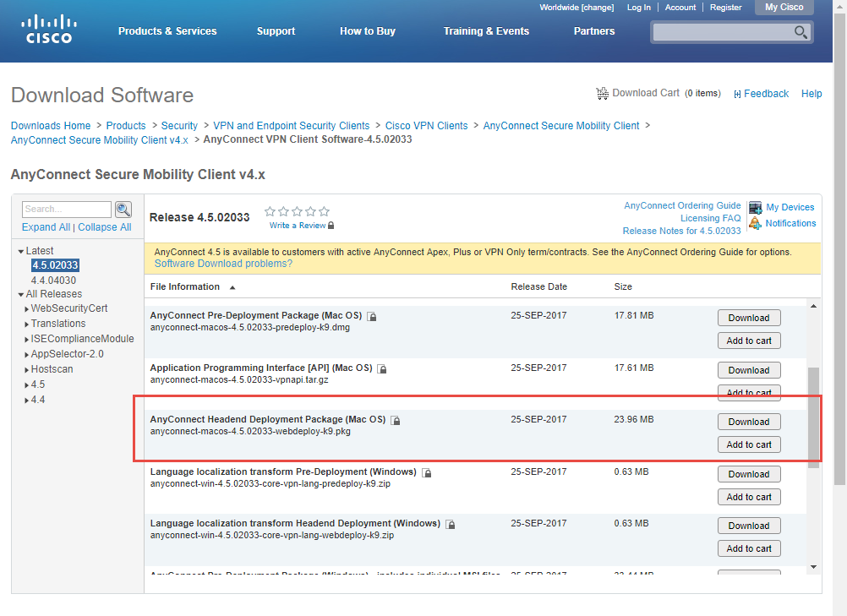Download the Mac OS Pre-Deployment Package
This screenshot has width=847, height=616.
point(749,318)
